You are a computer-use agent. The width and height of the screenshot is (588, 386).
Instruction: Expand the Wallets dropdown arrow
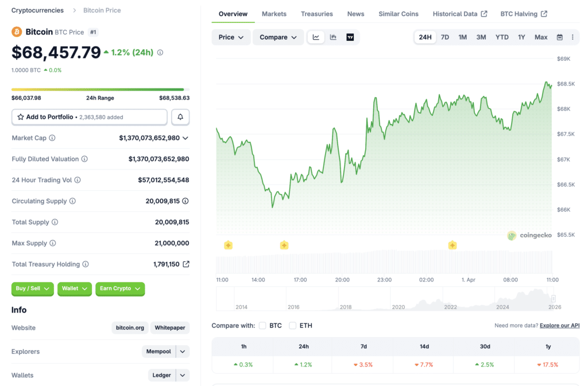[x=183, y=375]
